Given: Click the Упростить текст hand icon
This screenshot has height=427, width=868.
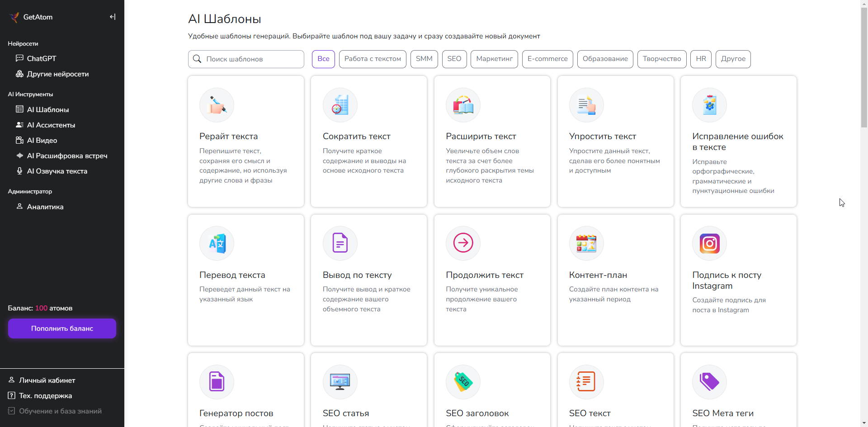Looking at the screenshot, I should tap(586, 105).
